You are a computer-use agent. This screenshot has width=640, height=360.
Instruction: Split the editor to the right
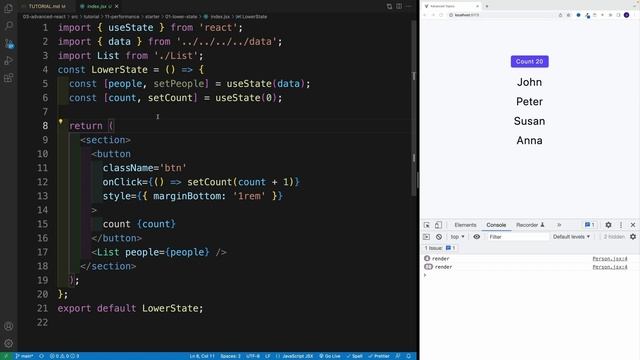point(399,6)
